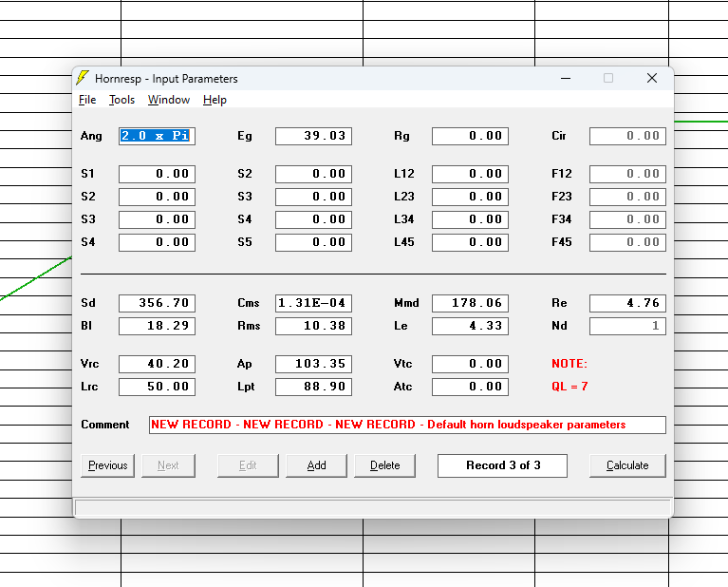Select the Vrc field showing 40.20
Screen dimensions: 728x587
tap(157, 364)
